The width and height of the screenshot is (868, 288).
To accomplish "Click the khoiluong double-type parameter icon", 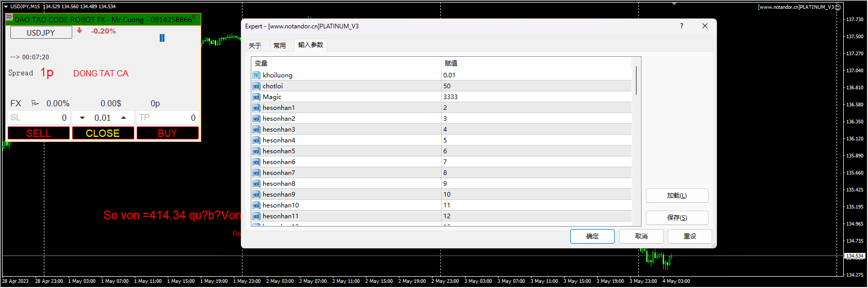I will pyautogui.click(x=256, y=75).
